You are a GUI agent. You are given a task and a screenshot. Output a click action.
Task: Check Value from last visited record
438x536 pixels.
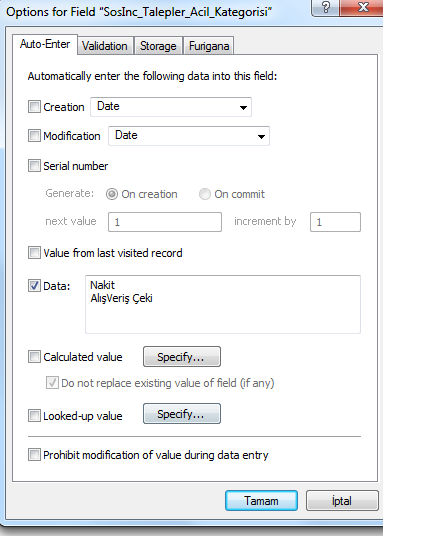[34, 253]
